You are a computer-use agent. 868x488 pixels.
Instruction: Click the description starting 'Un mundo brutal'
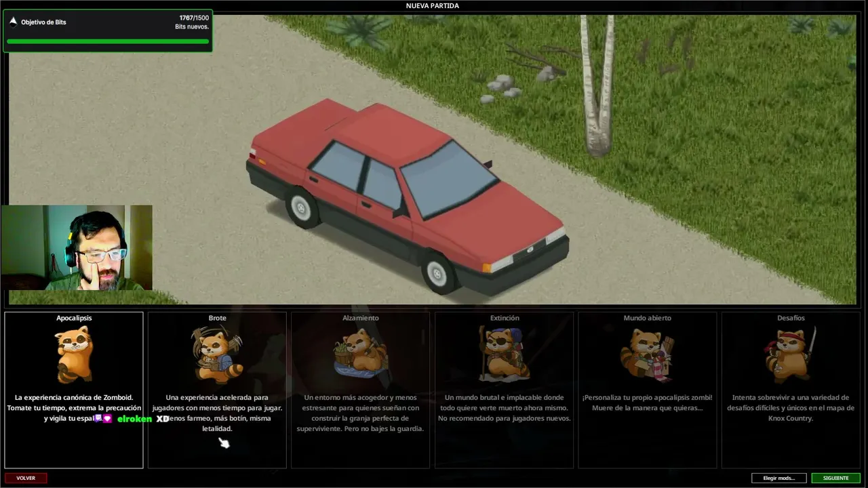505,408
